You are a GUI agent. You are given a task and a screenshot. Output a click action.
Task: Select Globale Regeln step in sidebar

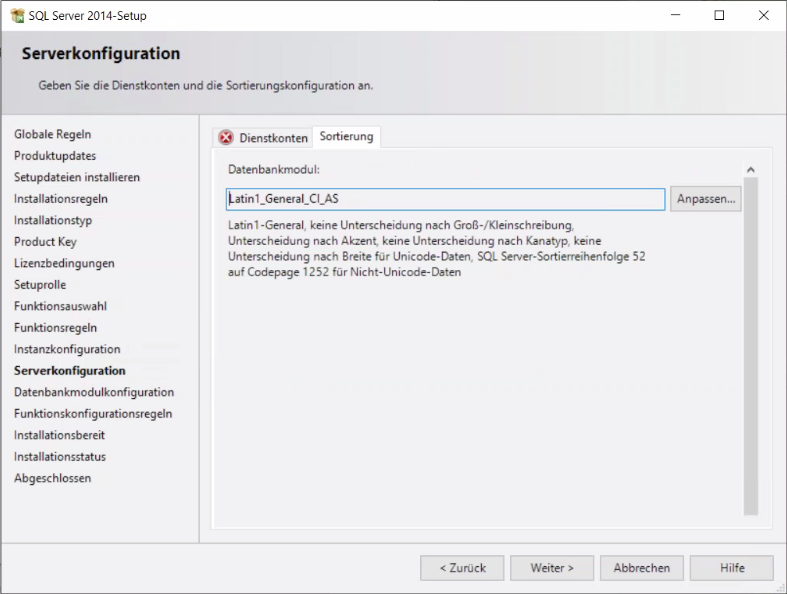pyautogui.click(x=53, y=134)
